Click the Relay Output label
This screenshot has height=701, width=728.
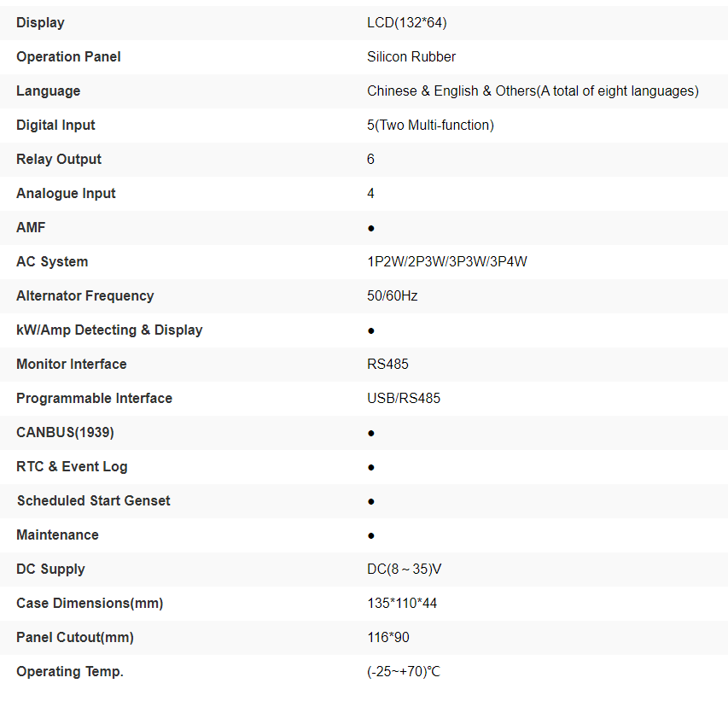tap(59, 159)
